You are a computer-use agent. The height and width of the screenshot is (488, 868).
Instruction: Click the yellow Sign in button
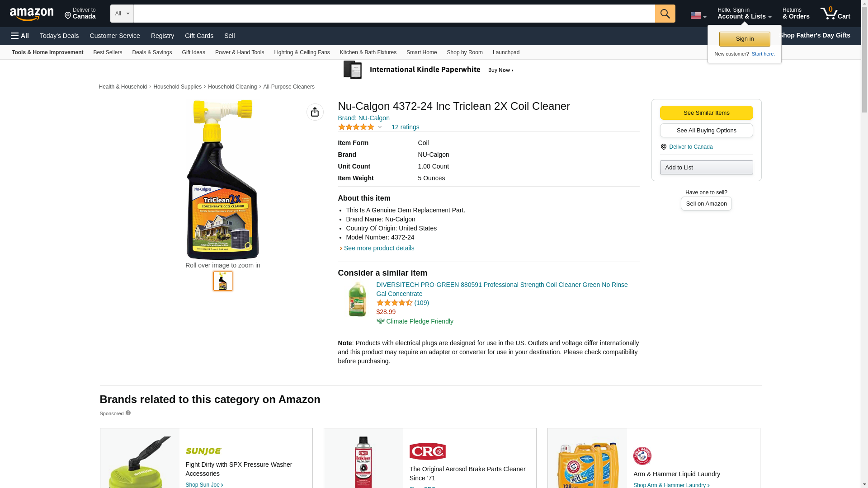pyautogui.click(x=744, y=39)
